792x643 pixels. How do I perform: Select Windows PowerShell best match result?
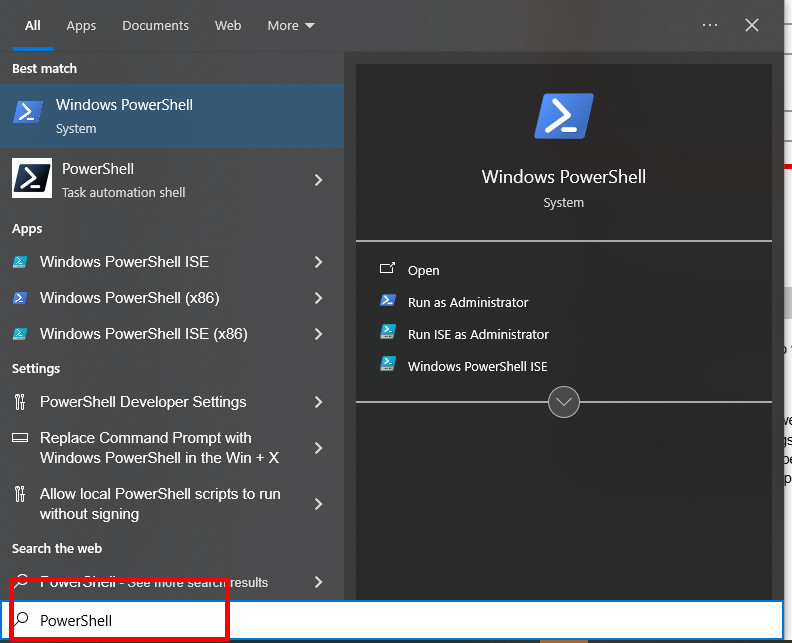[172, 116]
